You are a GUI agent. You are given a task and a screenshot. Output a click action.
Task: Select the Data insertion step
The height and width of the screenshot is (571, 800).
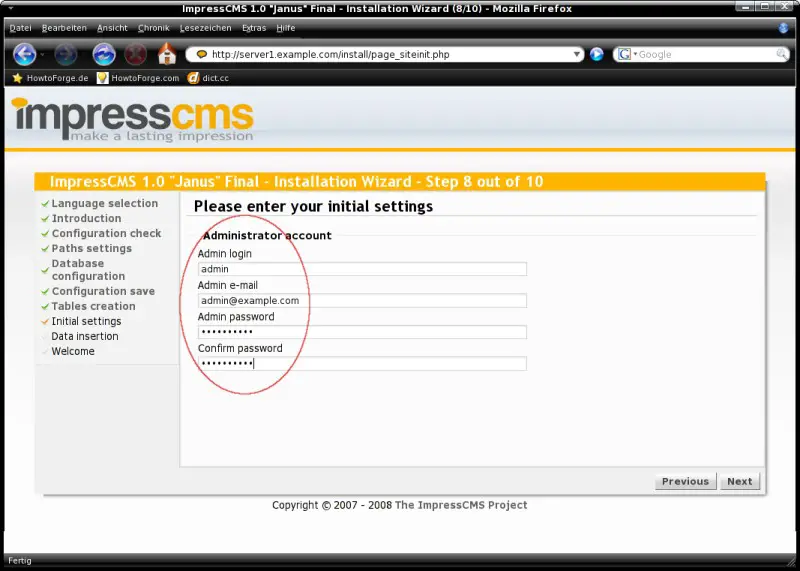pos(85,336)
